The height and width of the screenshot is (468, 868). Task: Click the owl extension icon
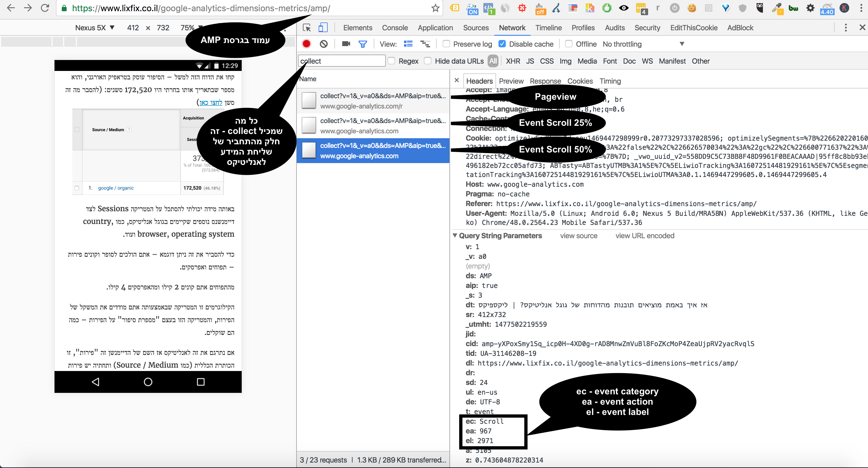click(x=759, y=8)
